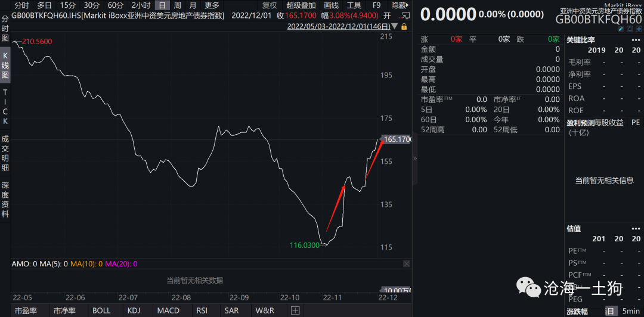Image resolution: width=644 pixels, height=317 pixels.
Task: Collapse the right panel using the side arrow handle
Action: point(415,158)
